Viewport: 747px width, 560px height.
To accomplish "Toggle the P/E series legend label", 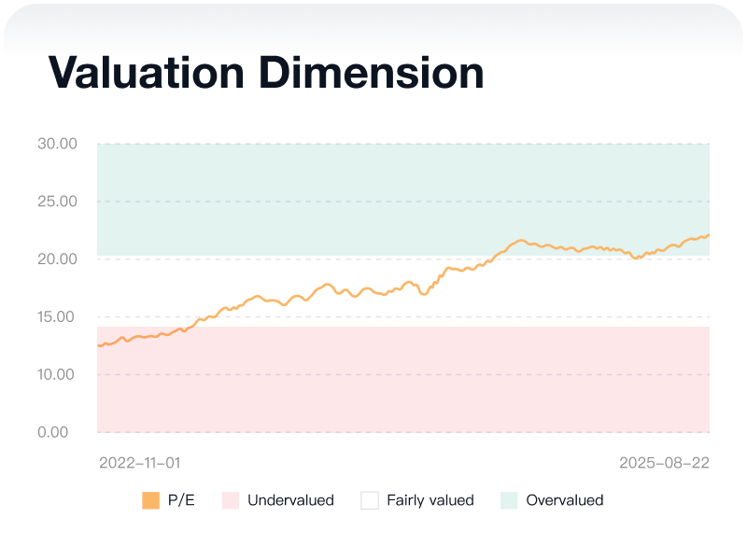I will (x=181, y=500).
